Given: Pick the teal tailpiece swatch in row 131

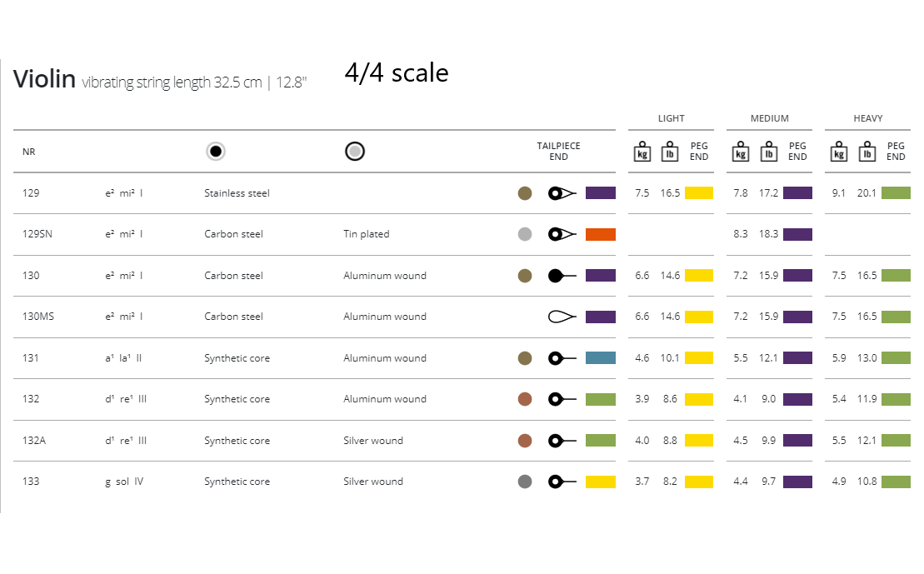Looking at the screenshot, I should (x=600, y=358).
